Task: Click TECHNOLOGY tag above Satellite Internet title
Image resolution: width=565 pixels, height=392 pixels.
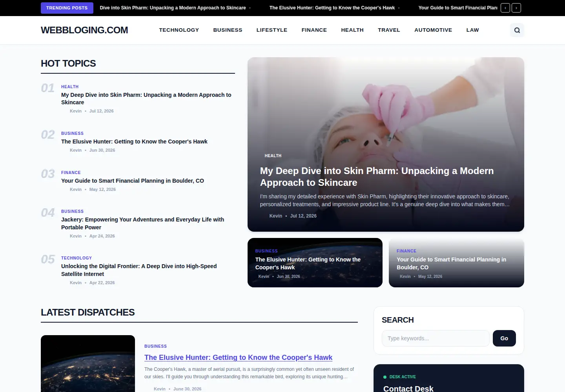Action: (x=77, y=258)
